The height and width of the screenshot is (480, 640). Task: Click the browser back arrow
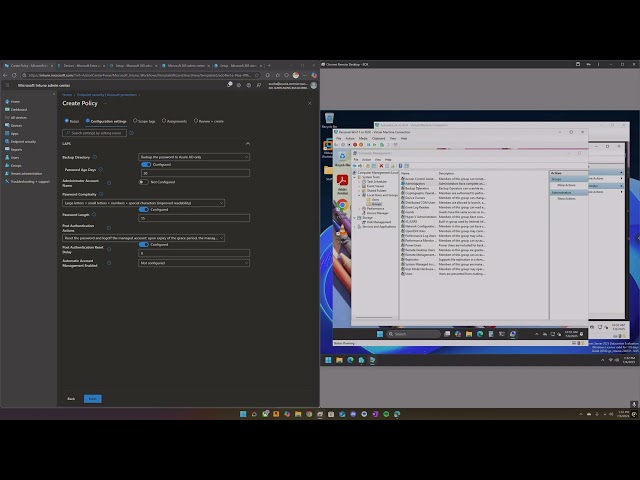pos(5,75)
